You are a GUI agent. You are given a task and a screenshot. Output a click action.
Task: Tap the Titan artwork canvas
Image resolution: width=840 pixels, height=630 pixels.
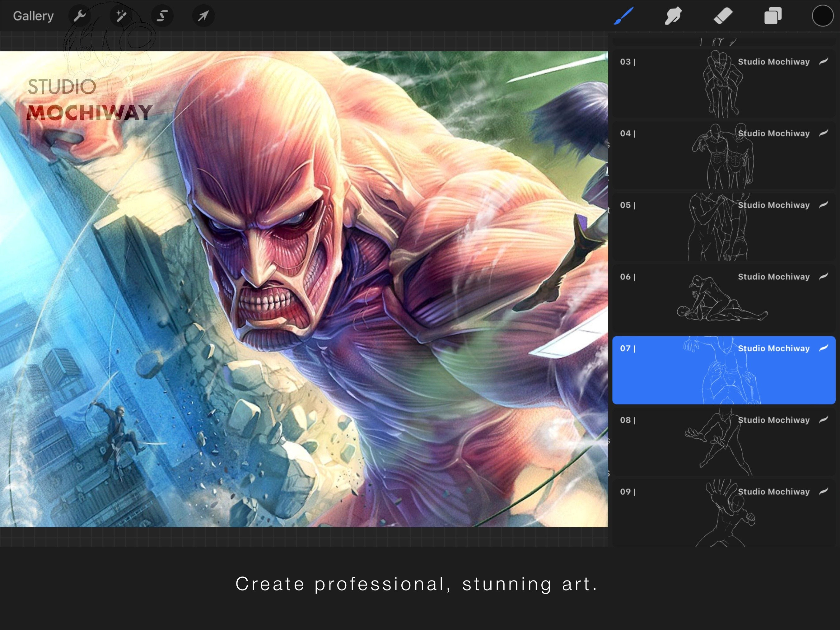tap(304, 289)
